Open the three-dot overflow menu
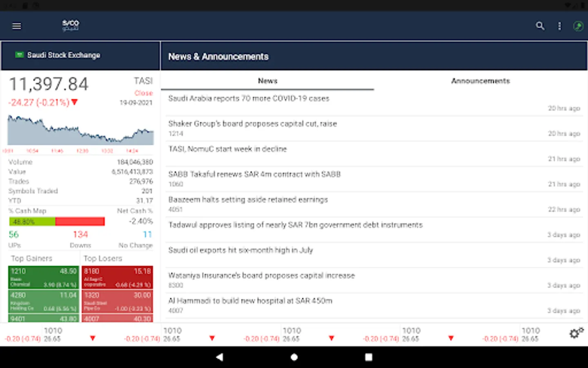Image resolution: width=588 pixels, height=368 pixels. (559, 26)
